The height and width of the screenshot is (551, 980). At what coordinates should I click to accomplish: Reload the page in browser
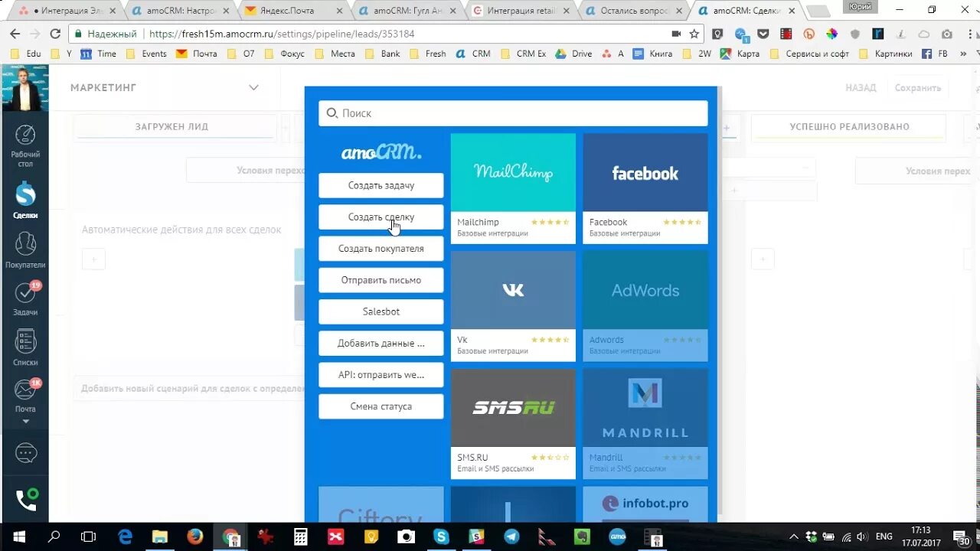click(x=55, y=34)
